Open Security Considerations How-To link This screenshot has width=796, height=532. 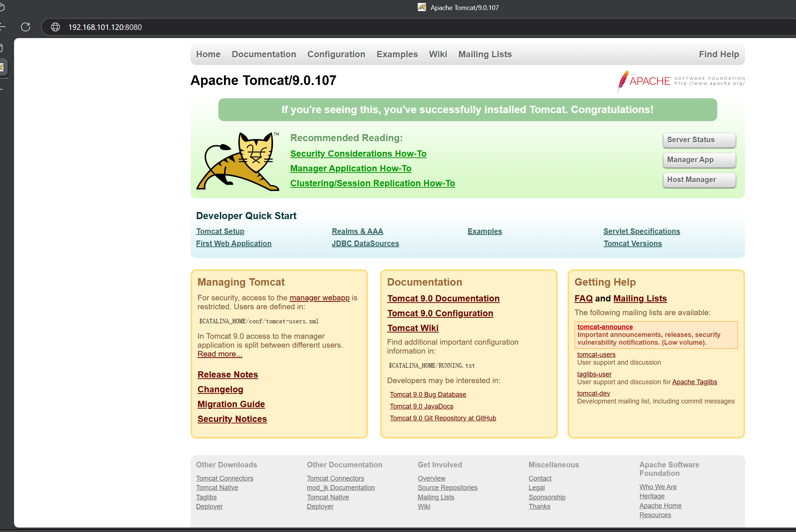[x=358, y=154]
